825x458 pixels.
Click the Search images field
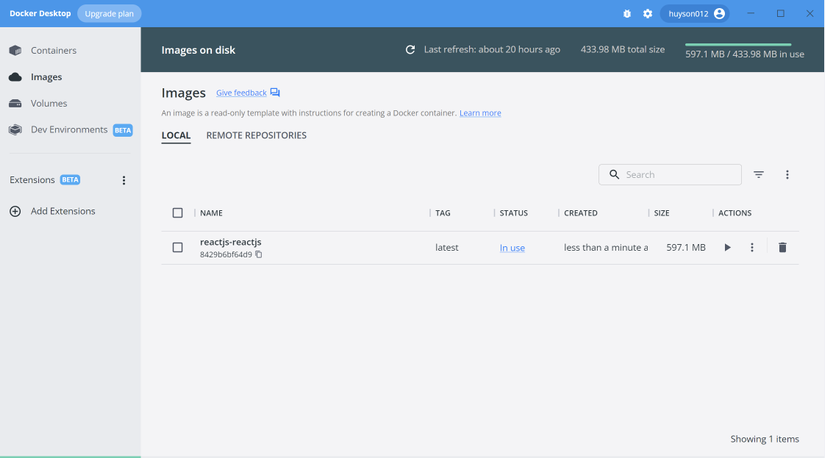(670, 175)
